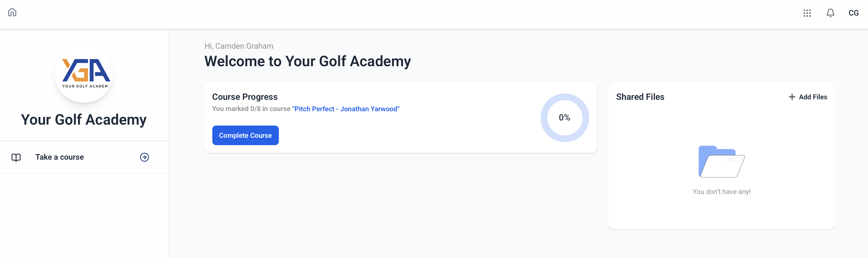Open notifications via the bell icon
Viewport: 868px width, 258px height.
(x=830, y=13)
